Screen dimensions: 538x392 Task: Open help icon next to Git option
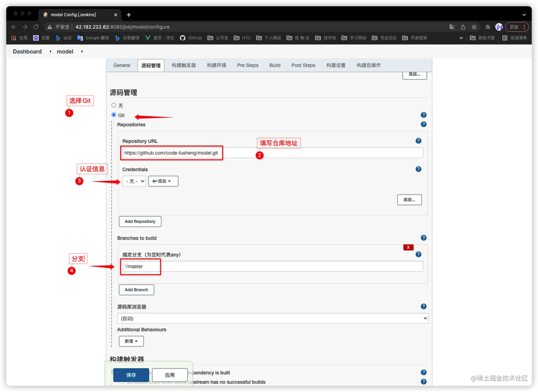click(x=423, y=115)
